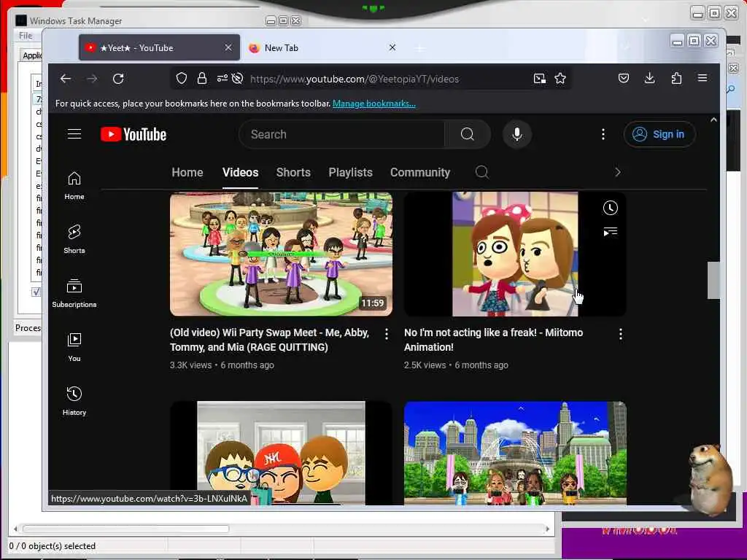Open Firefox list all tabs dropdown
This screenshot has width=747, height=560.
pos(625,47)
